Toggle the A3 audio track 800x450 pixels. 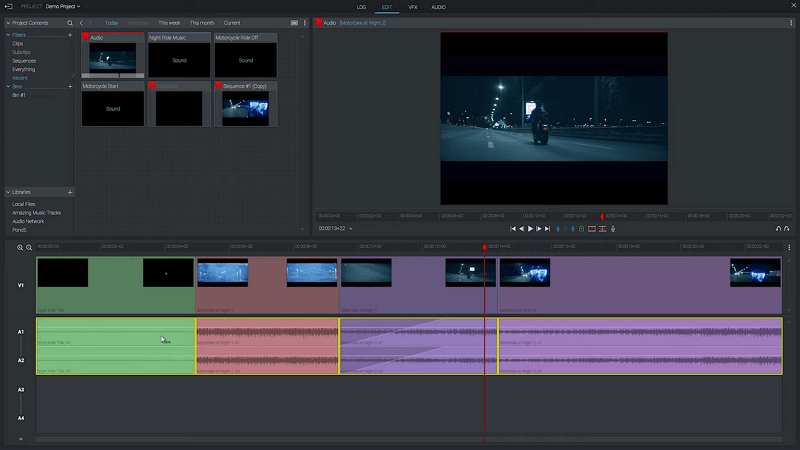[21, 390]
